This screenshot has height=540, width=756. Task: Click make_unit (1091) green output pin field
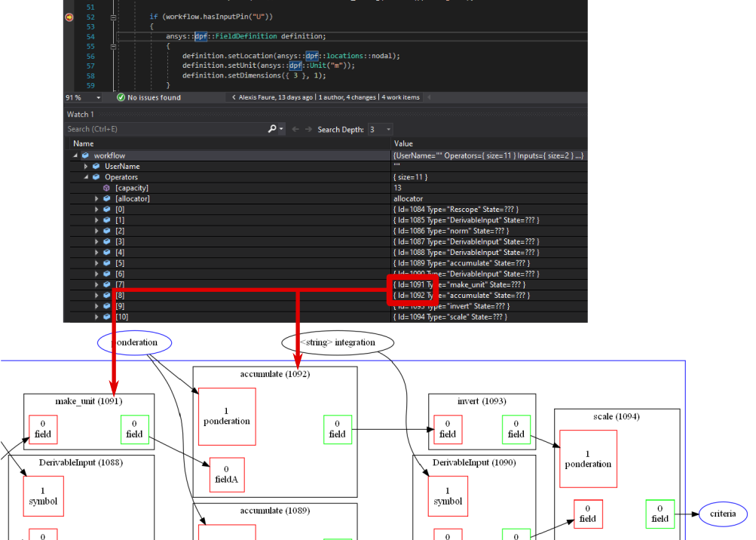click(x=134, y=429)
